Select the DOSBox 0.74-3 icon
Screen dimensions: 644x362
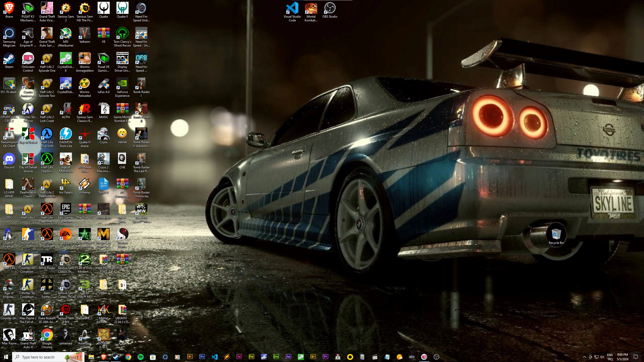(x=103, y=339)
